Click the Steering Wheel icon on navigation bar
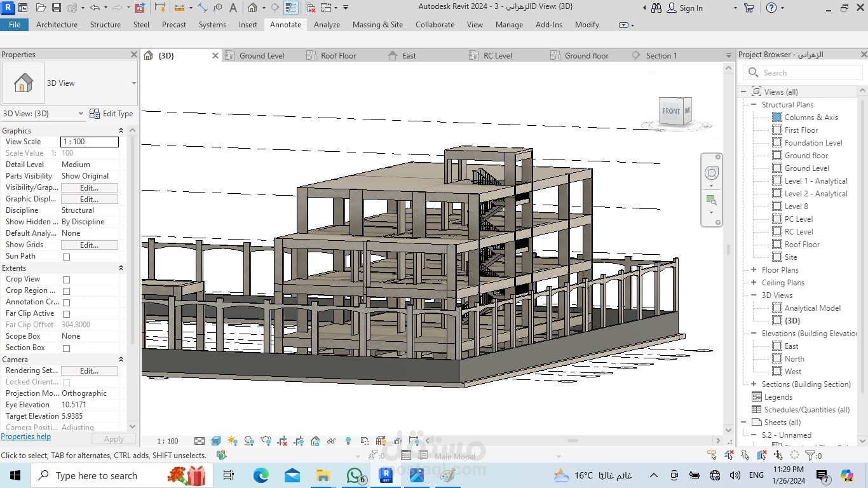Image resolution: width=868 pixels, height=488 pixels. pos(712,173)
